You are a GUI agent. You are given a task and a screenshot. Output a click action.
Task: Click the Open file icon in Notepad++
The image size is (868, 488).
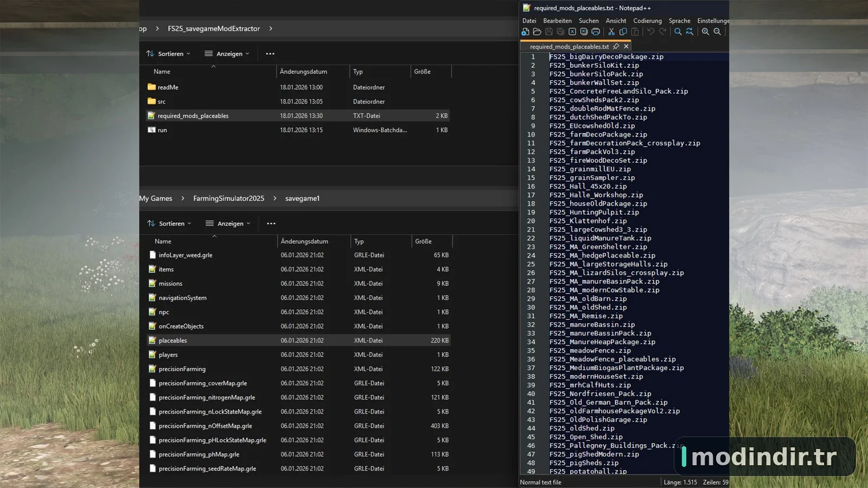click(x=537, y=32)
